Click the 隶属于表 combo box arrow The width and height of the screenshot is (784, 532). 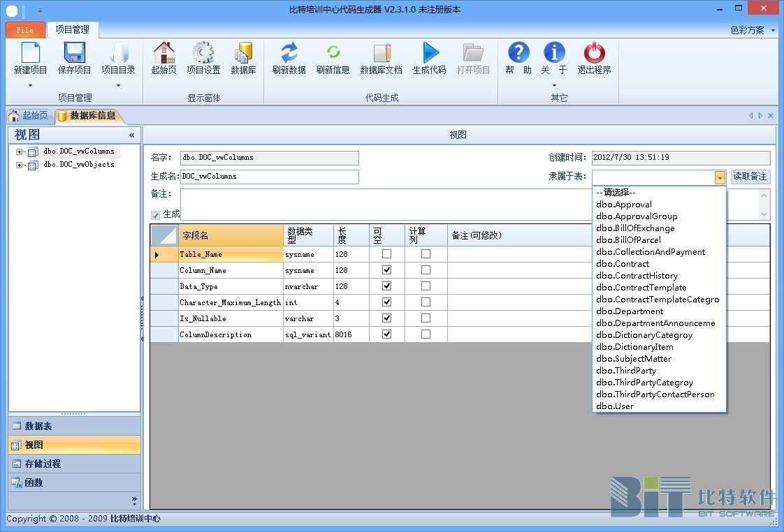[x=720, y=177]
